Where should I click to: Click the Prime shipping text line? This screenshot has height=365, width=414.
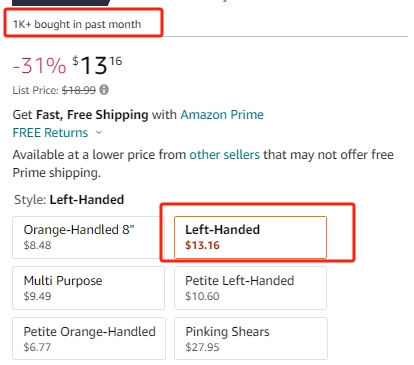57,173
